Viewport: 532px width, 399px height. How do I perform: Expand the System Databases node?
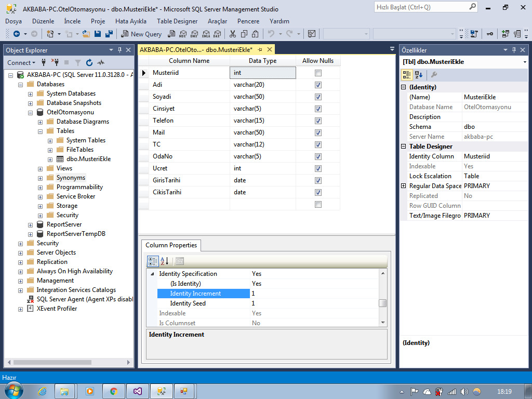click(x=30, y=94)
